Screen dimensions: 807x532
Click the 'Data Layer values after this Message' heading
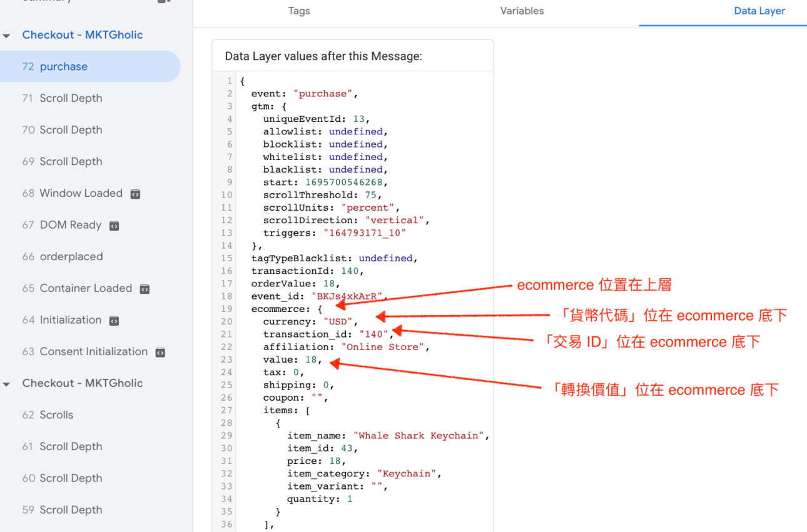[323, 56]
